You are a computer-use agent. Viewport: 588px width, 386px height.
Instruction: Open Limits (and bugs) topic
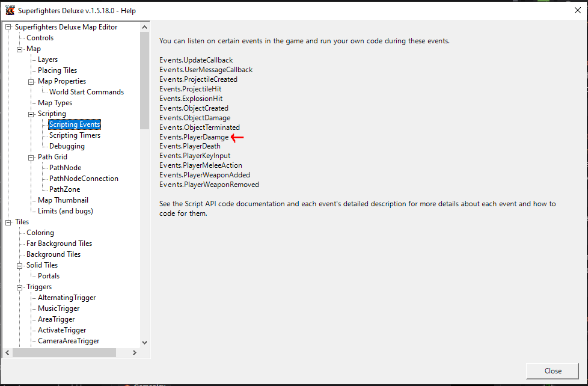click(66, 211)
